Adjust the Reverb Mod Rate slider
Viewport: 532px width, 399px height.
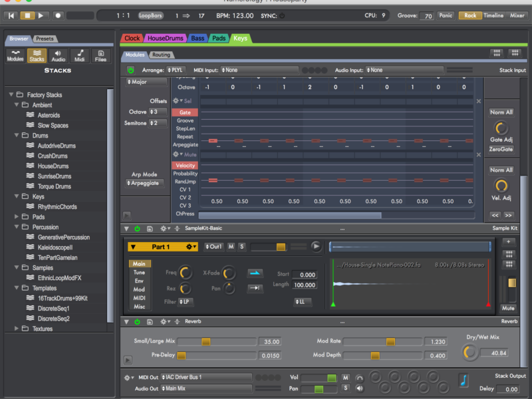tap(390, 341)
